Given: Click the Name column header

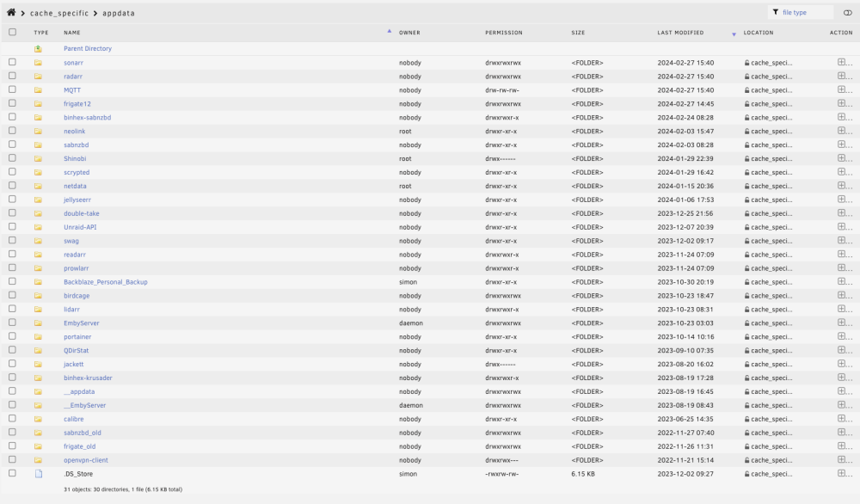Looking at the screenshot, I should pos(72,33).
